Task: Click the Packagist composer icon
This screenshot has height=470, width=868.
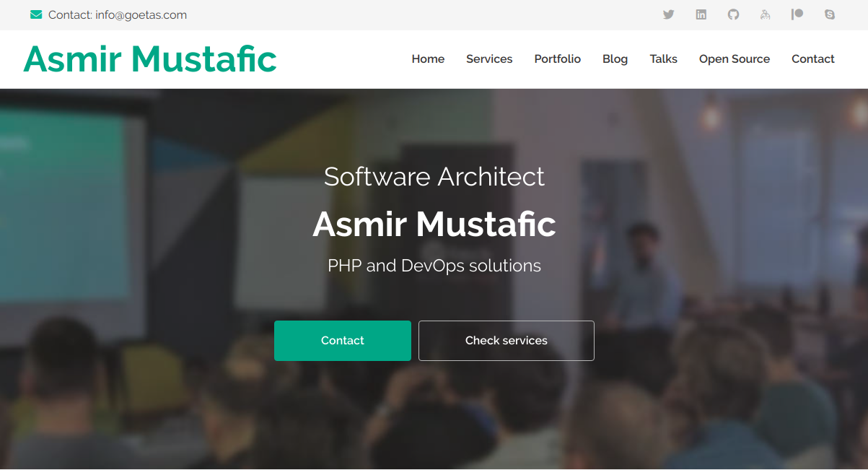Action: 766,14
